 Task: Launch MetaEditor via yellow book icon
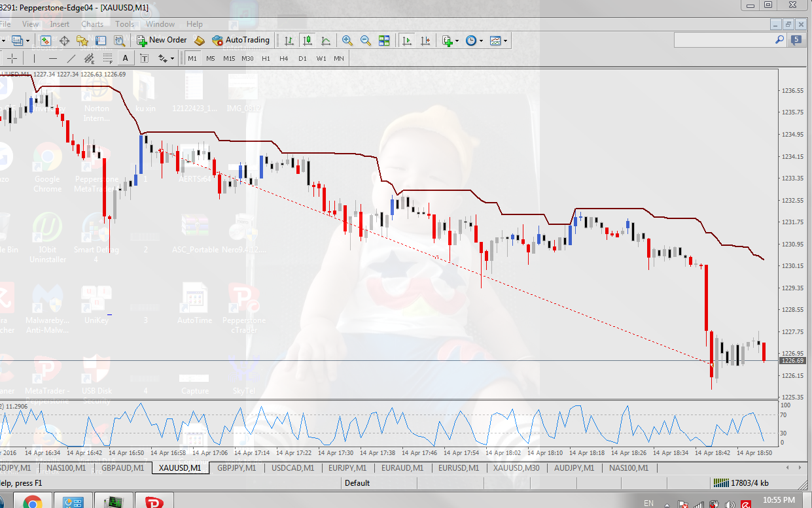click(x=200, y=41)
